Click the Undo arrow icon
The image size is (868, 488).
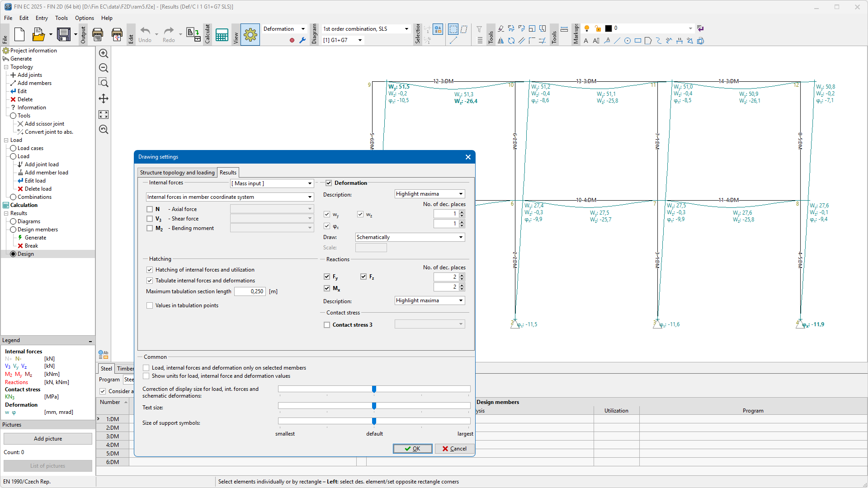coord(145,31)
